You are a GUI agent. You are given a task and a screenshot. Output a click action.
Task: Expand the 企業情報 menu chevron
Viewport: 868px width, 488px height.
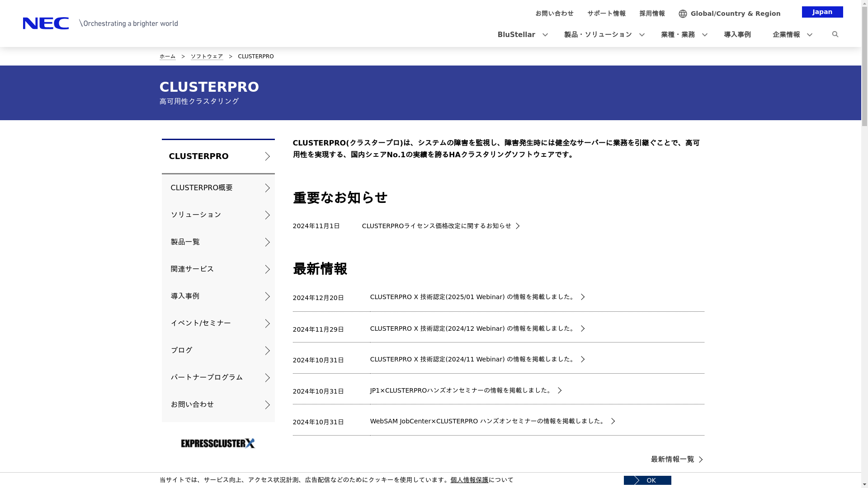(x=809, y=35)
